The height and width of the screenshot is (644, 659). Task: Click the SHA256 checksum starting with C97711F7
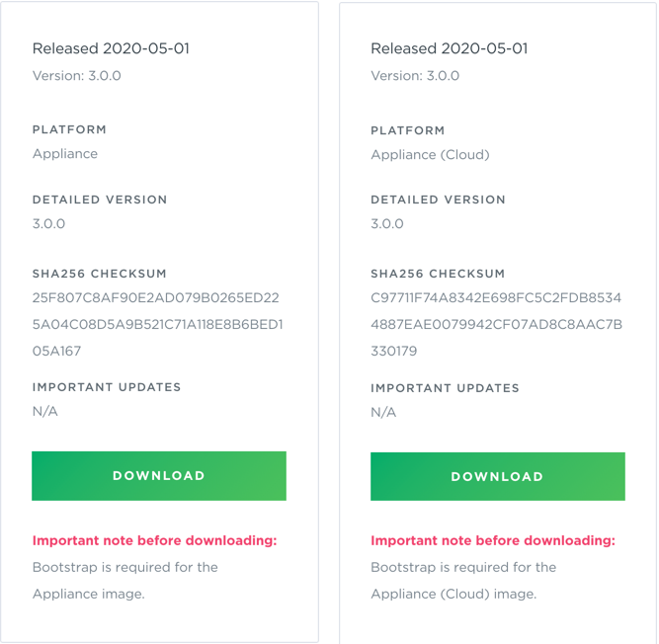[x=495, y=324]
